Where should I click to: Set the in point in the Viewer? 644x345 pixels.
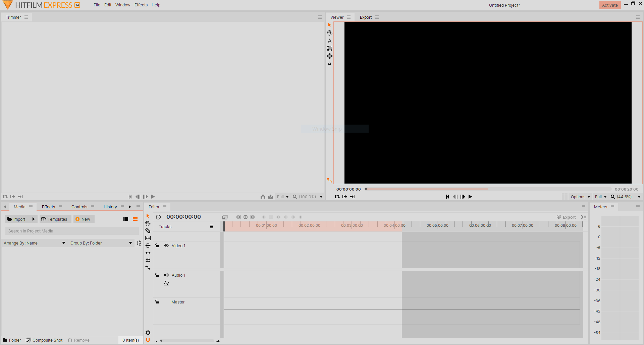[x=345, y=197]
